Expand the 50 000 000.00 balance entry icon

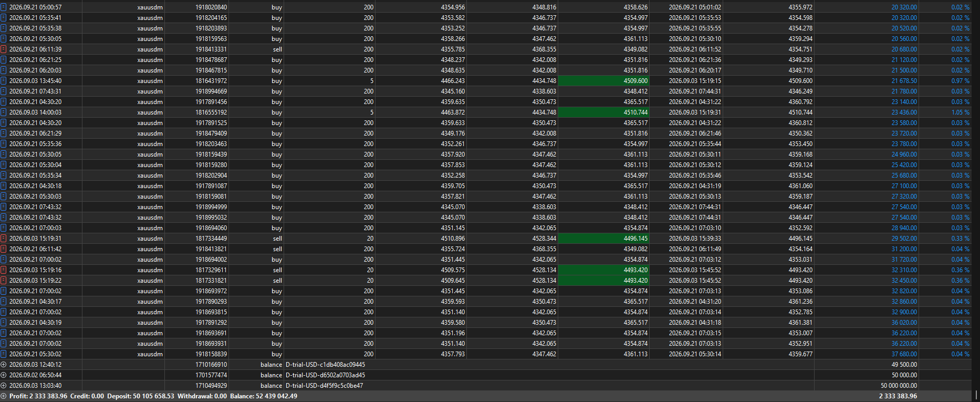(4, 385)
